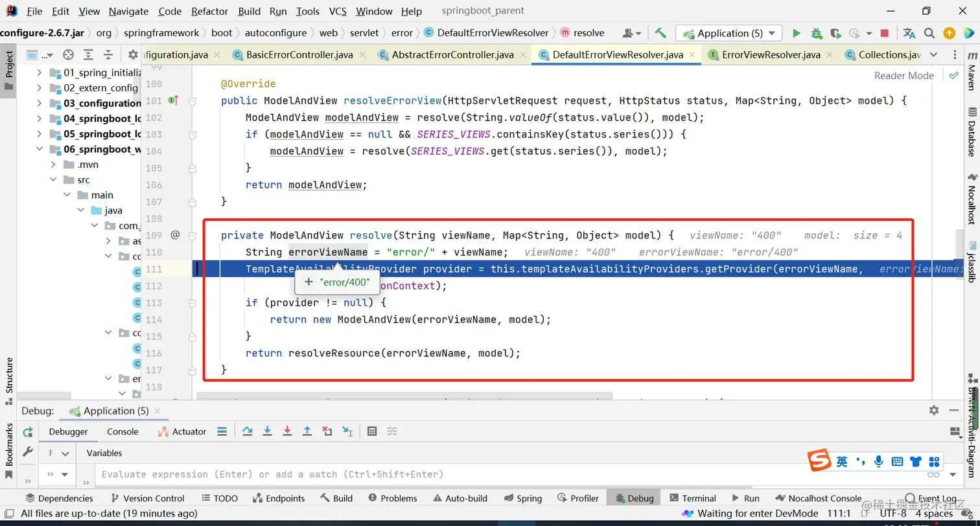Collapse the 06_springboot_w module
The height and width of the screenshot is (526, 980).
pos(39,149)
